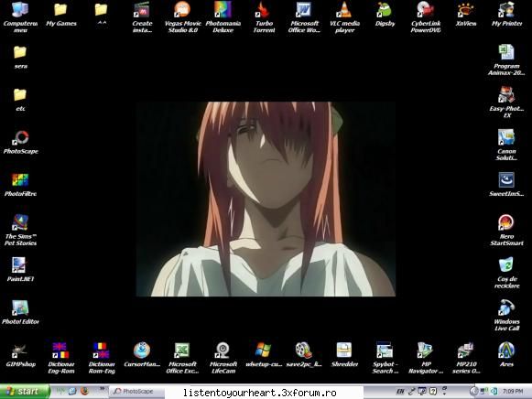Open the Computerm meu desktop icon
The image size is (532, 399).
click(20, 17)
